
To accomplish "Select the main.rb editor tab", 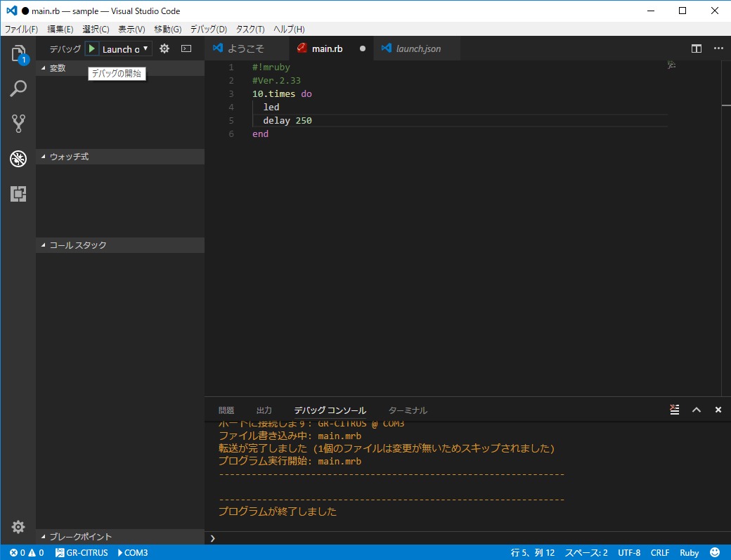I will point(332,48).
